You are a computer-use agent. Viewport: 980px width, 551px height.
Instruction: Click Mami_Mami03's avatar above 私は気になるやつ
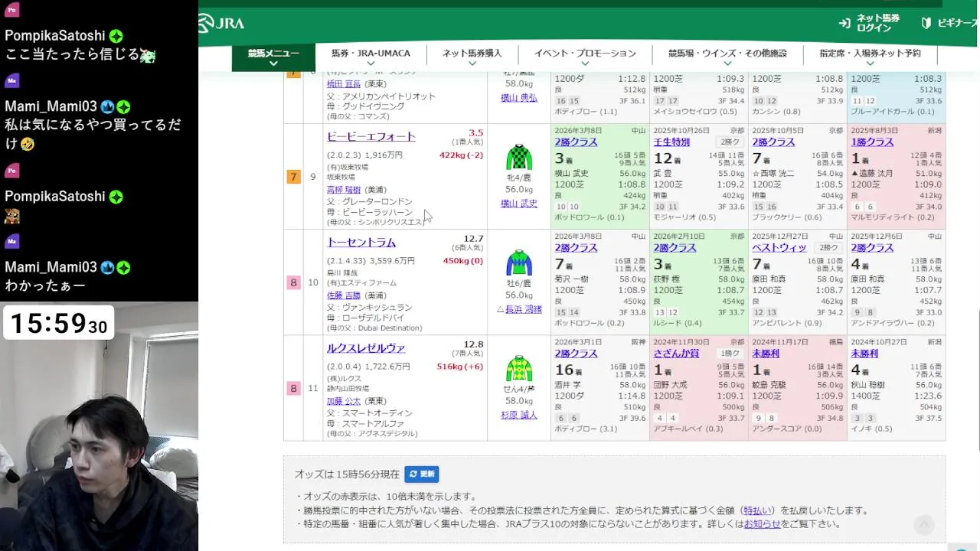click(11, 80)
